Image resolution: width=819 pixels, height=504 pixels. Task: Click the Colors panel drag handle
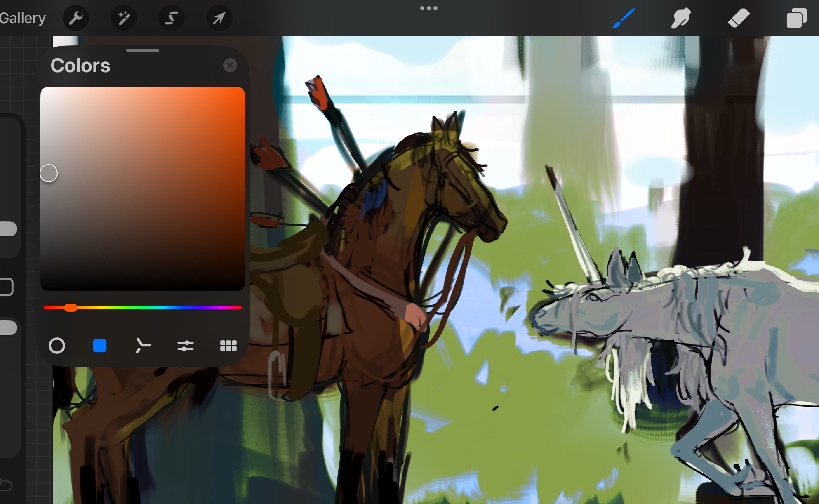click(143, 50)
